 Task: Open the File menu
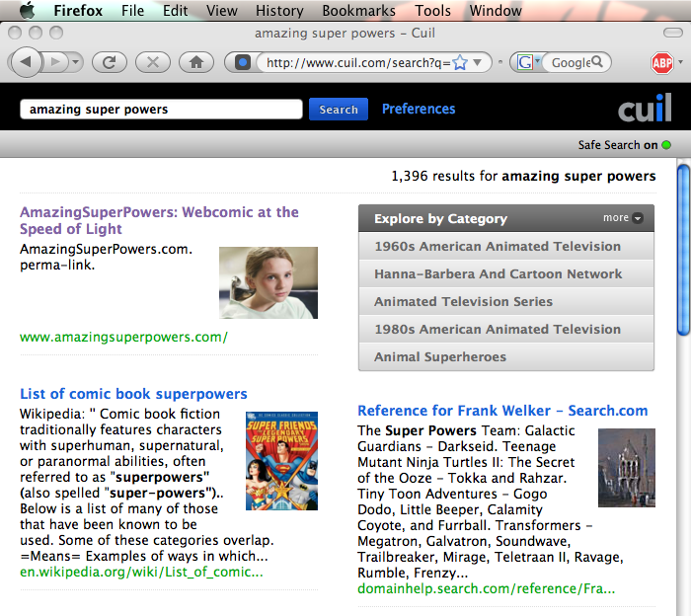click(132, 10)
